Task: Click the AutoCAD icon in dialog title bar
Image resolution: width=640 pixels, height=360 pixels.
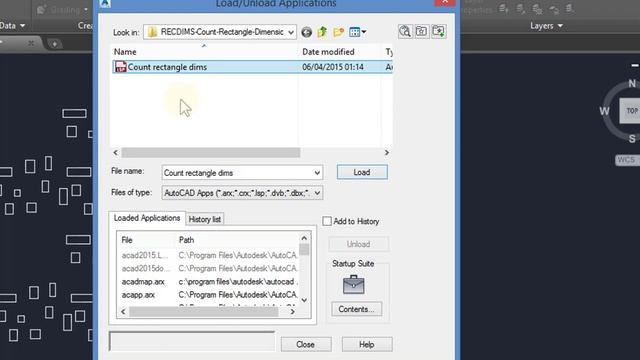Action: pos(105,3)
